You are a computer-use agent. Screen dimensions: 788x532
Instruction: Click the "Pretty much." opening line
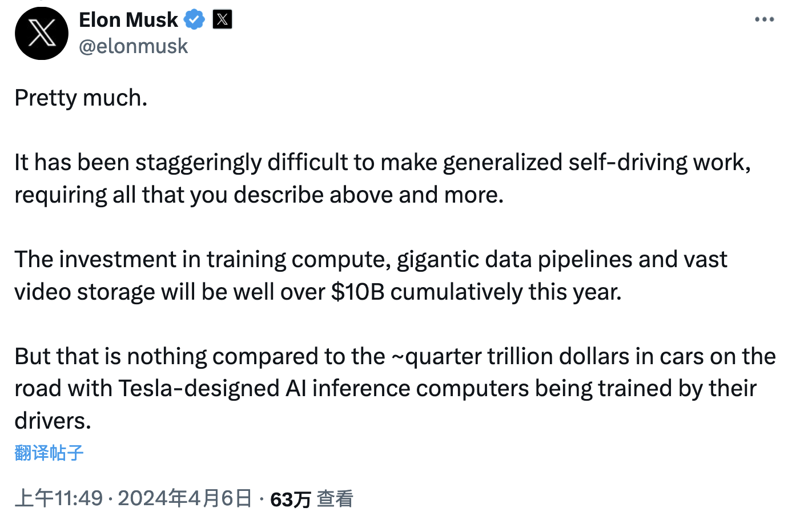click(x=81, y=98)
